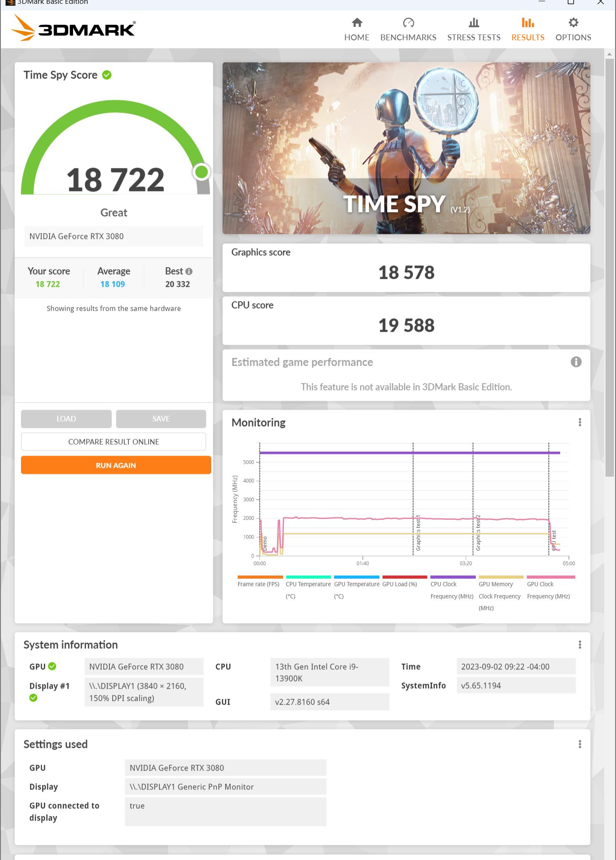The height and width of the screenshot is (860, 616).
Task: Click the Time Spy hero image
Action: pyautogui.click(x=406, y=148)
